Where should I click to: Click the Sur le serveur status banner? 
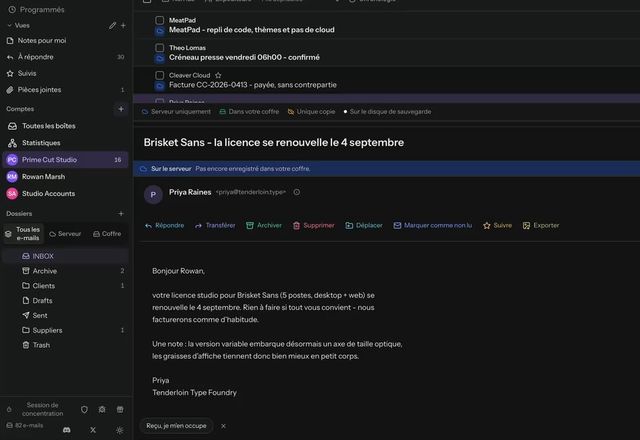pyautogui.click(x=387, y=169)
